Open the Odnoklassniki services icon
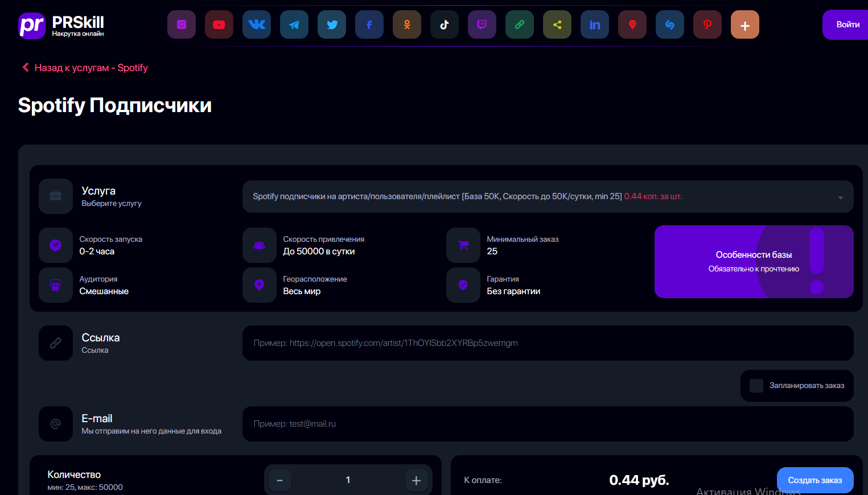The width and height of the screenshot is (868, 495). point(407,24)
